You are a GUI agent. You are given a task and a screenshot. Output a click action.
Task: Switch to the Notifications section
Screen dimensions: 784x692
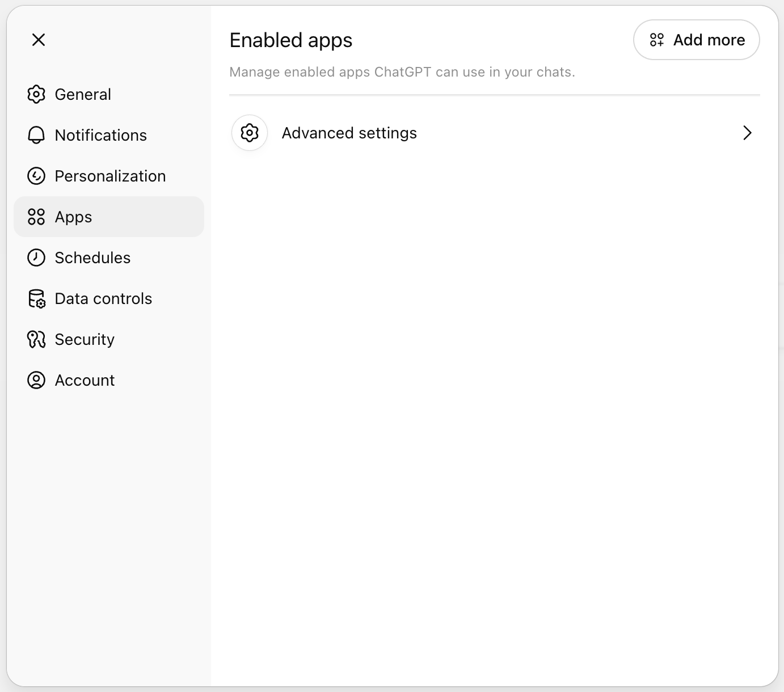100,135
